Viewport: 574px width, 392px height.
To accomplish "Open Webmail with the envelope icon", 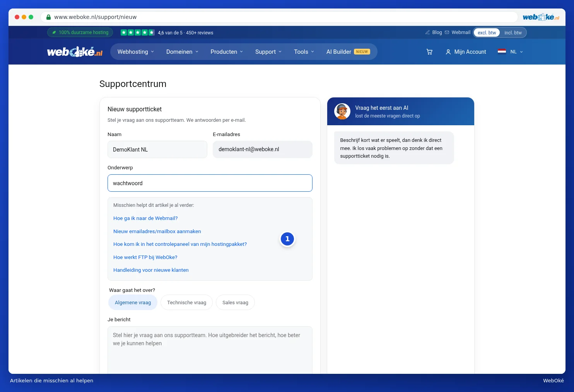I will pos(458,32).
